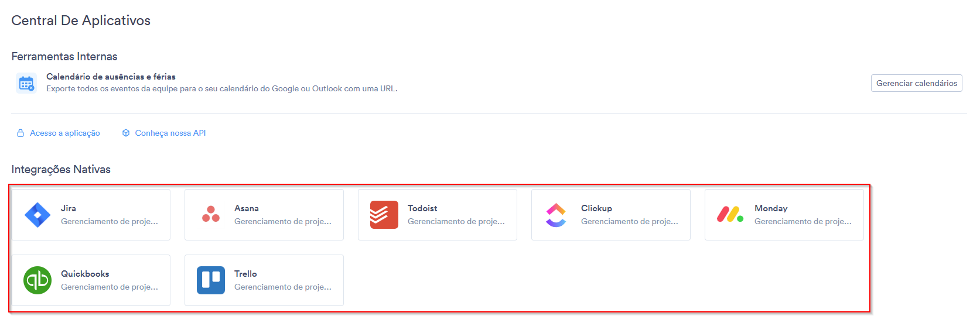Select the Trello integration title
The height and width of the screenshot is (323, 980).
245,274
